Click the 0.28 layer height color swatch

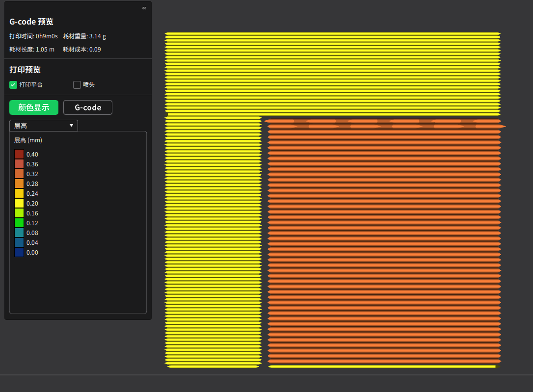pos(19,184)
